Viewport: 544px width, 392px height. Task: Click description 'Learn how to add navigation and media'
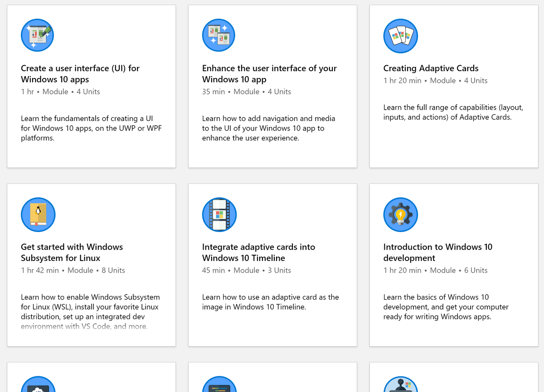(x=269, y=128)
